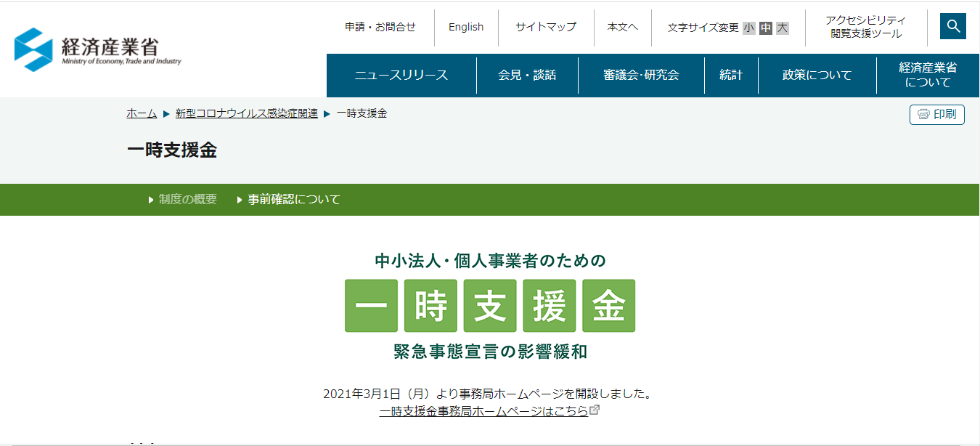Screen dimensions: 980x446
Task: Click the 印刷 print button
Action: [936, 114]
